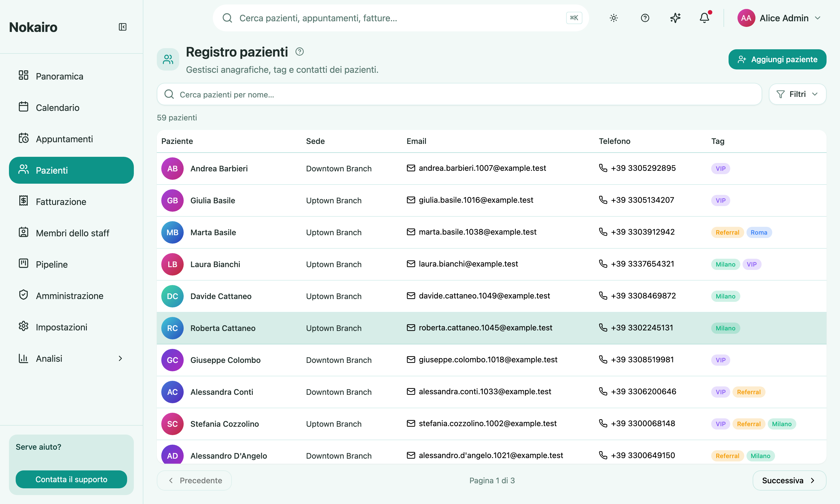The width and height of the screenshot is (840, 504).
Task: Click the phone icon for Giulia Basile
Action: [x=603, y=200]
